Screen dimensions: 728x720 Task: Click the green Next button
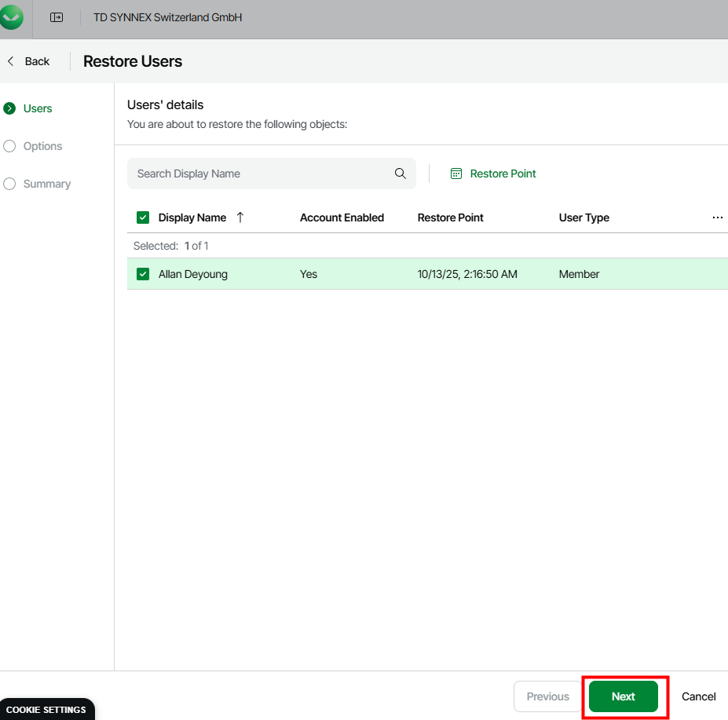[624, 696]
